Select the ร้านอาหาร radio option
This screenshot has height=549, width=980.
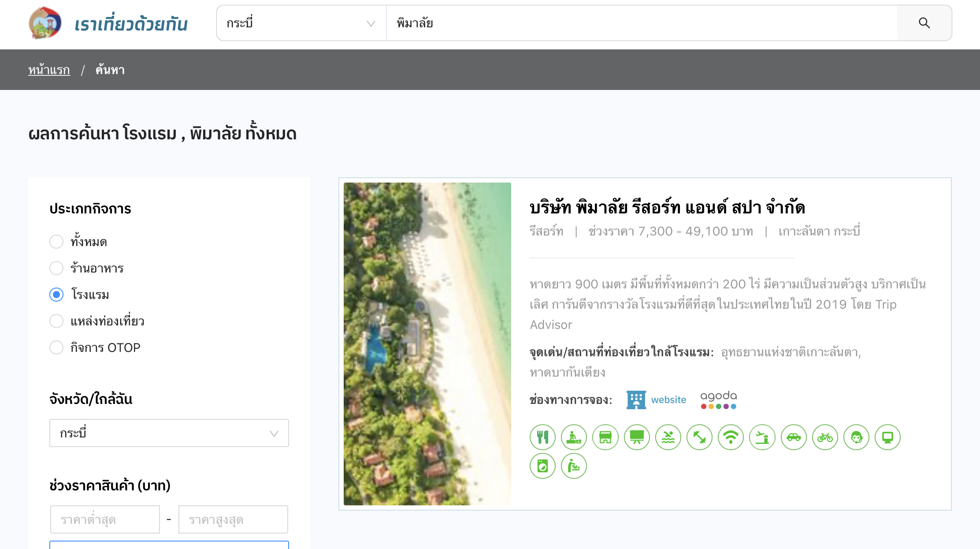[x=56, y=268]
